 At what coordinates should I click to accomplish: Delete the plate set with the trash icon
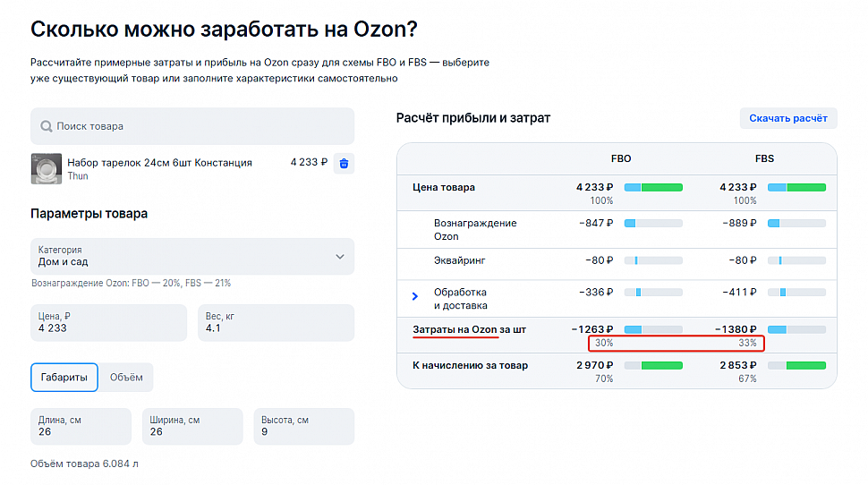[344, 164]
